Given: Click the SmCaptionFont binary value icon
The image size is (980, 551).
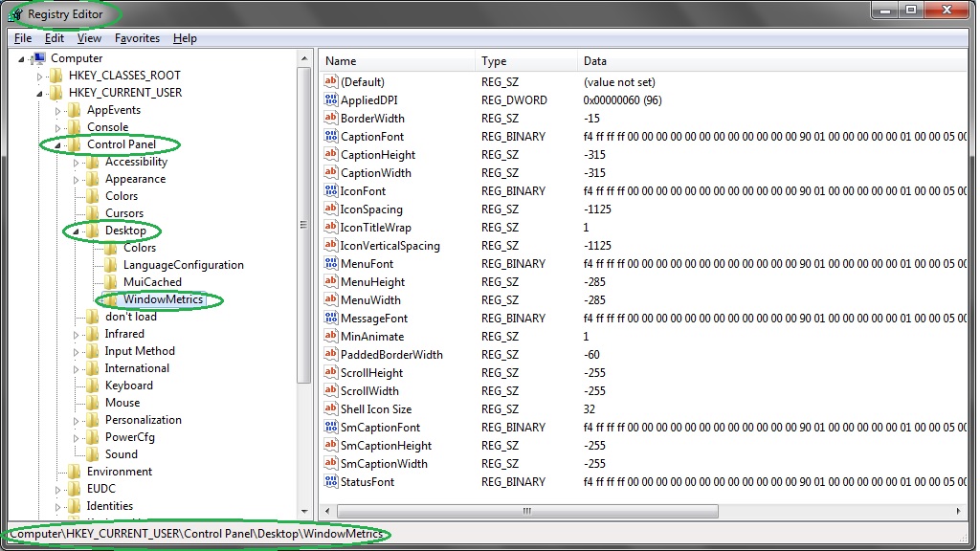Looking at the screenshot, I should 330,427.
